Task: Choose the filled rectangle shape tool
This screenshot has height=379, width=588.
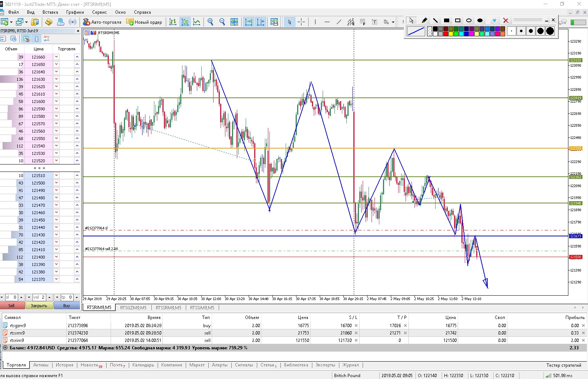Action: 447,20
